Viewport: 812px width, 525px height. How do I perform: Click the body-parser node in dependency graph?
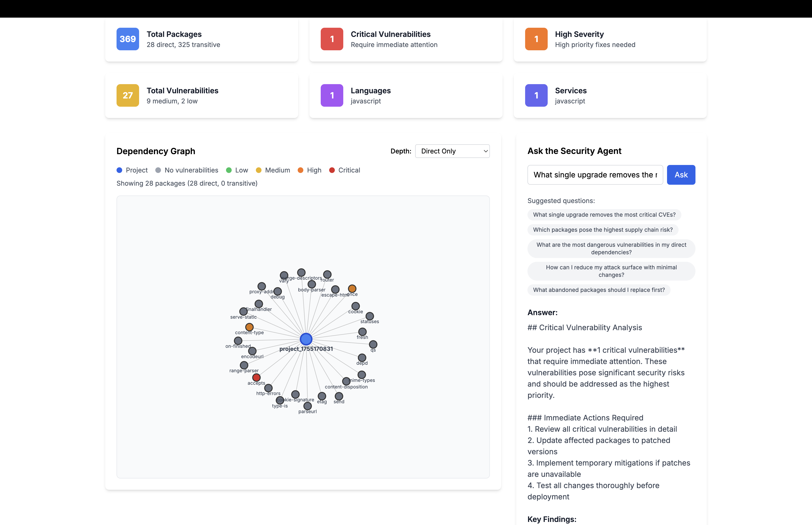click(312, 284)
